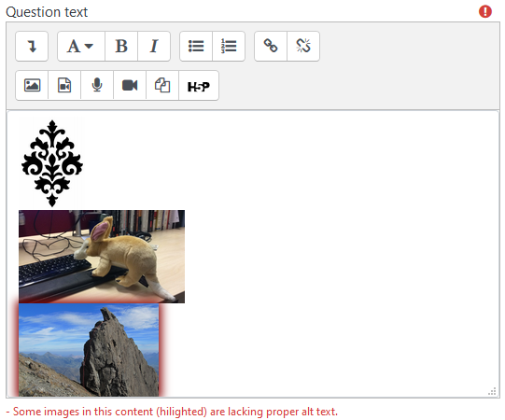Record video with the camera icon
Screen dimensions: 505x420
[130, 85]
